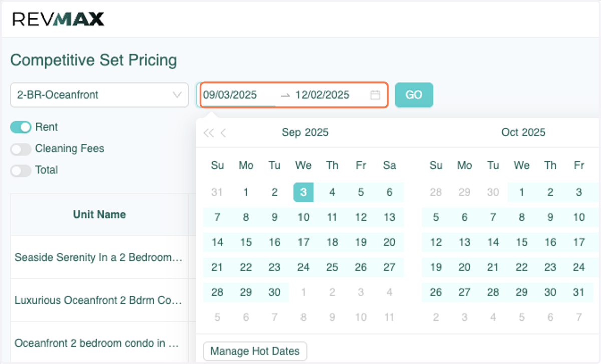
Task: Click the Oct 2025 month header
Action: tap(523, 133)
